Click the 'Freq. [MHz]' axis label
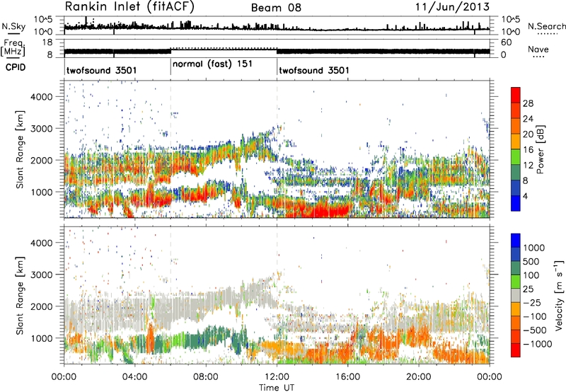This screenshot has height=392, width=566. pyautogui.click(x=13, y=47)
